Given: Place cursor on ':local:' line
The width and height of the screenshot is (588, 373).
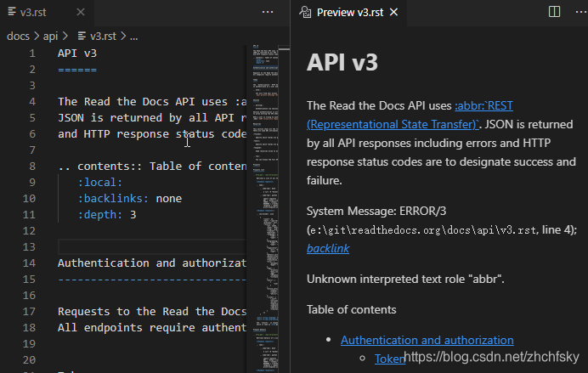Looking at the screenshot, I should pyautogui.click(x=100, y=182).
